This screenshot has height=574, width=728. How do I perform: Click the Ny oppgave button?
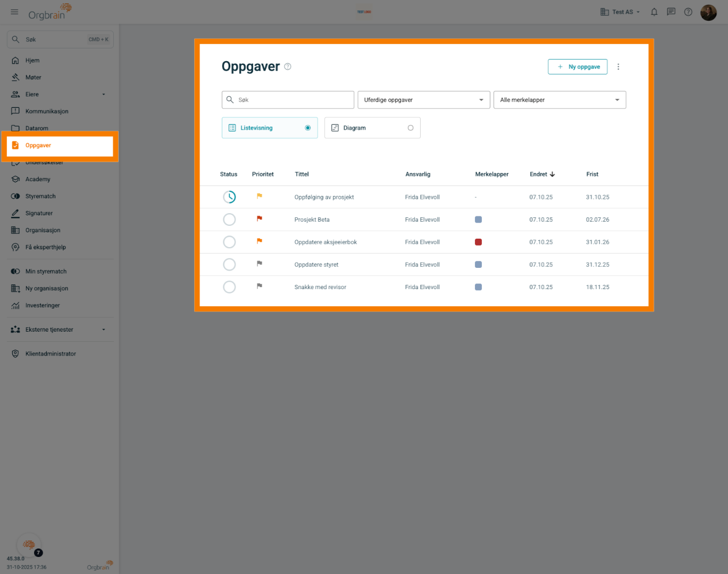coord(578,67)
